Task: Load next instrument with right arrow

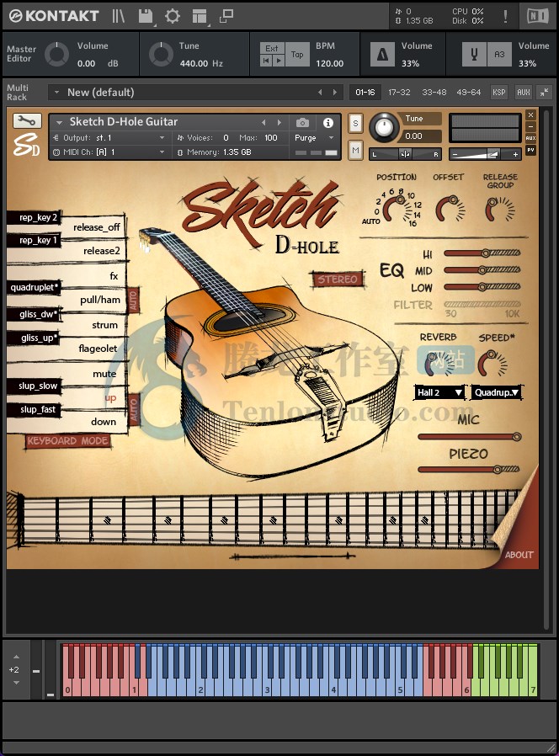Action: (279, 122)
